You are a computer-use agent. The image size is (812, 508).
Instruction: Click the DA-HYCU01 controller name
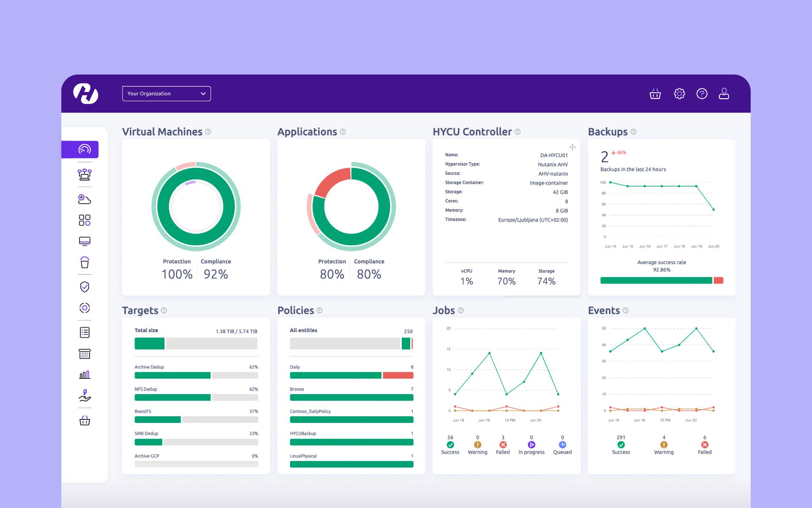(554, 155)
